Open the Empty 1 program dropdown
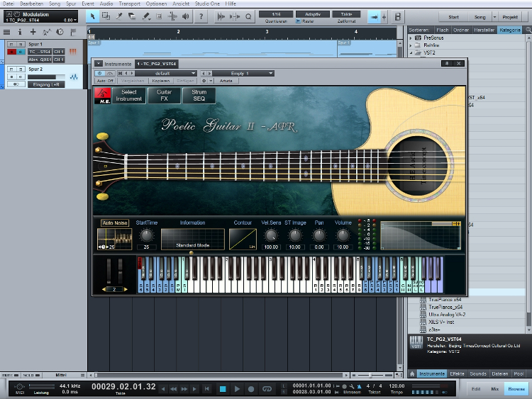Viewport: 532px width, 399px height. 243,73
